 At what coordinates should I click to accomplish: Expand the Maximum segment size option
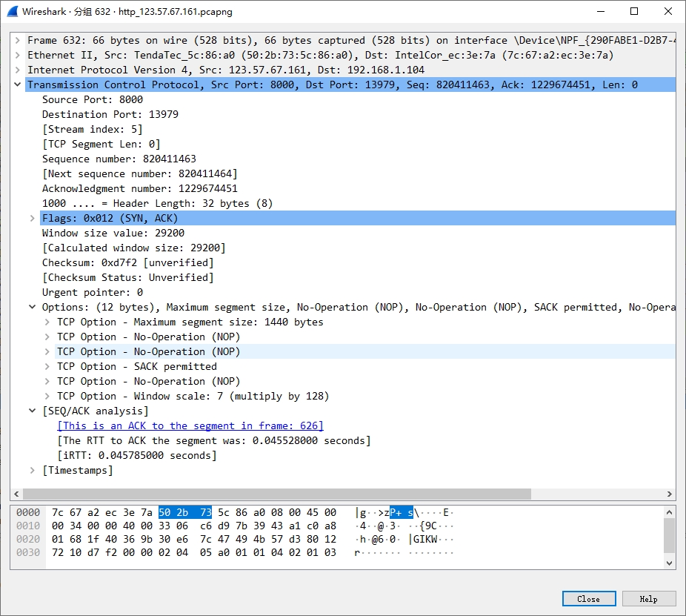(47, 322)
